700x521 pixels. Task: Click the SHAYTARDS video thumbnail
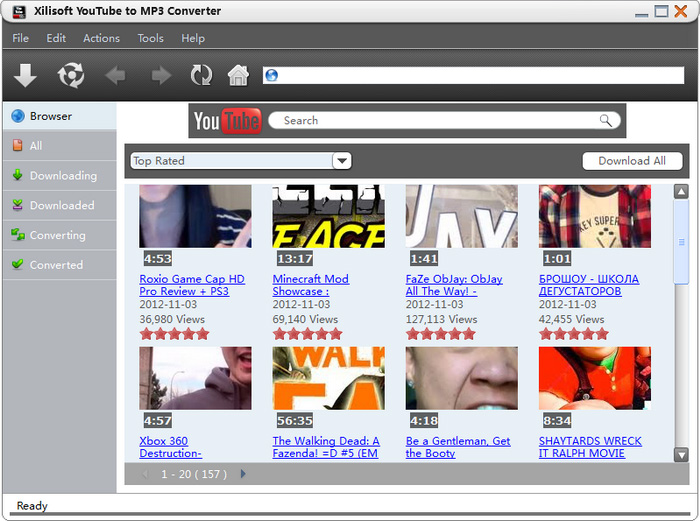click(x=595, y=378)
